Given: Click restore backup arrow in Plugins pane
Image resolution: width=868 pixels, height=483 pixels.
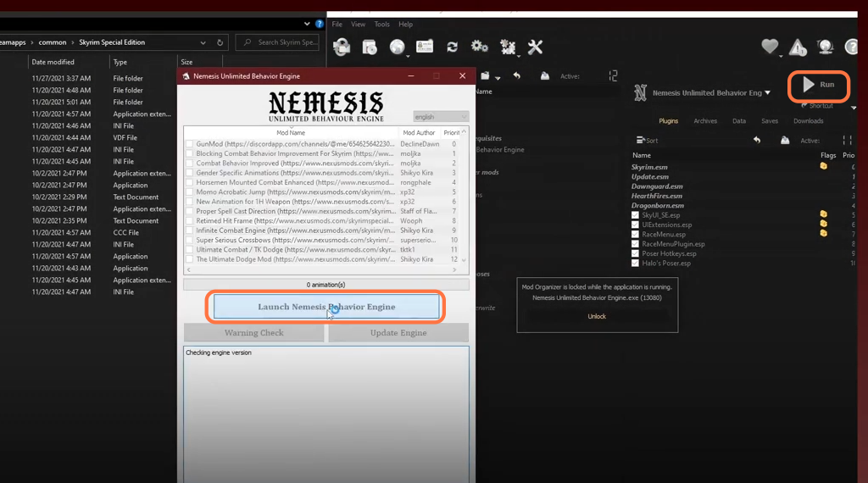Looking at the screenshot, I should (x=757, y=141).
